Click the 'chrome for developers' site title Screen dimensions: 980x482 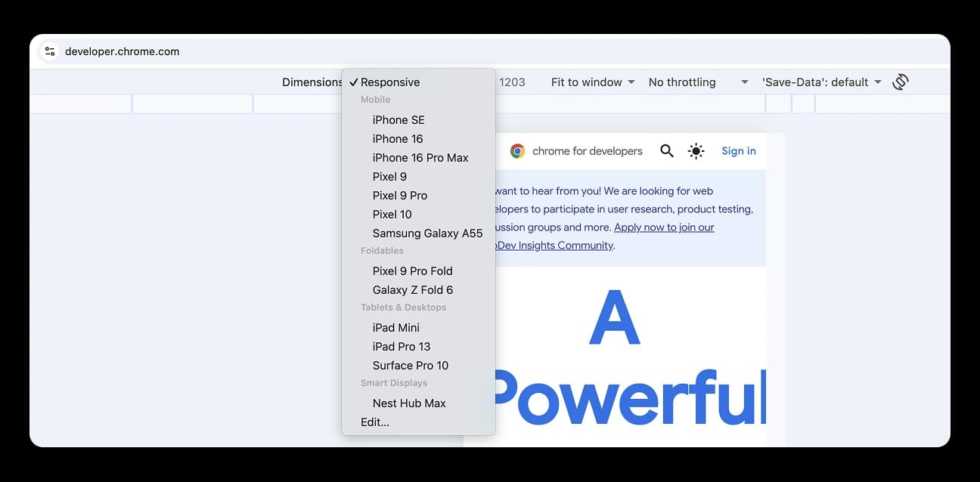(x=588, y=151)
